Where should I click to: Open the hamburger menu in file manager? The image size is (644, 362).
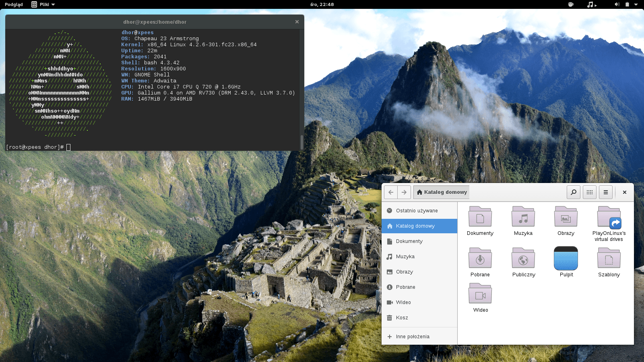pos(606,192)
